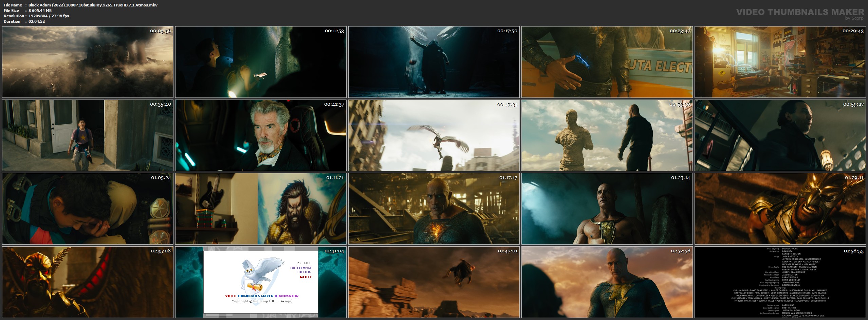Select the winged flyer thumbnail at 00:47:34

tap(434, 135)
